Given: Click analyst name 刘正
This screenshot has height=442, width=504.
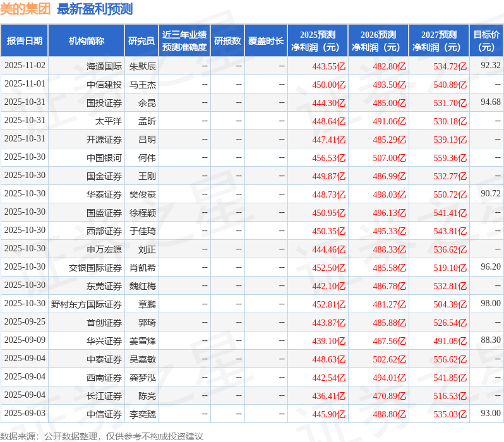Looking at the screenshot, I should pyautogui.click(x=147, y=249).
